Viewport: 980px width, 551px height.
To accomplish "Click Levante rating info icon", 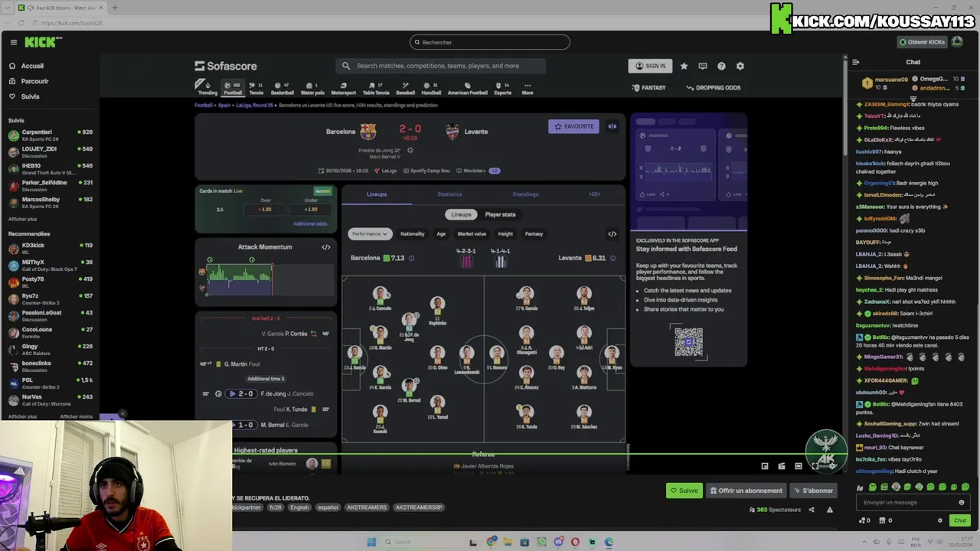I will pyautogui.click(x=613, y=258).
